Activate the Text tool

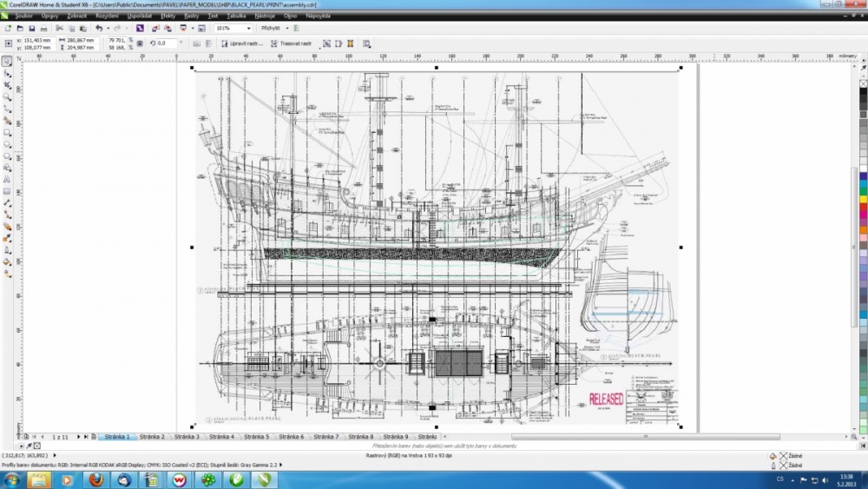point(7,180)
